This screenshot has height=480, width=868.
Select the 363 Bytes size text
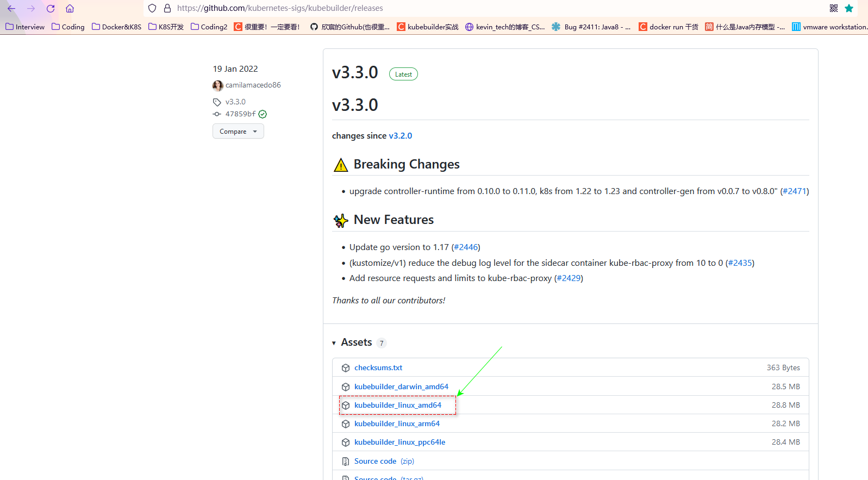point(783,367)
